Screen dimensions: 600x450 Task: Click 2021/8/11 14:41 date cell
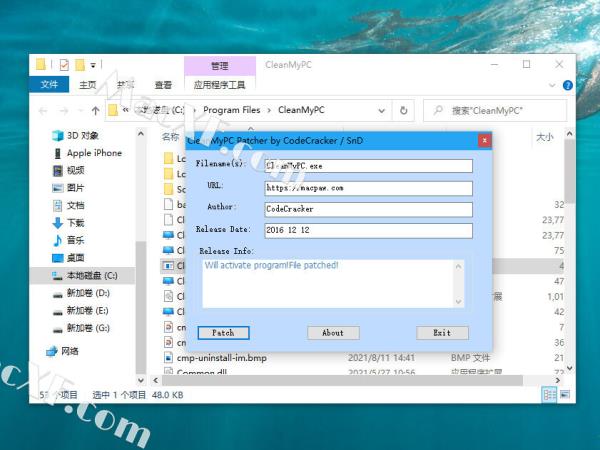(x=381, y=358)
